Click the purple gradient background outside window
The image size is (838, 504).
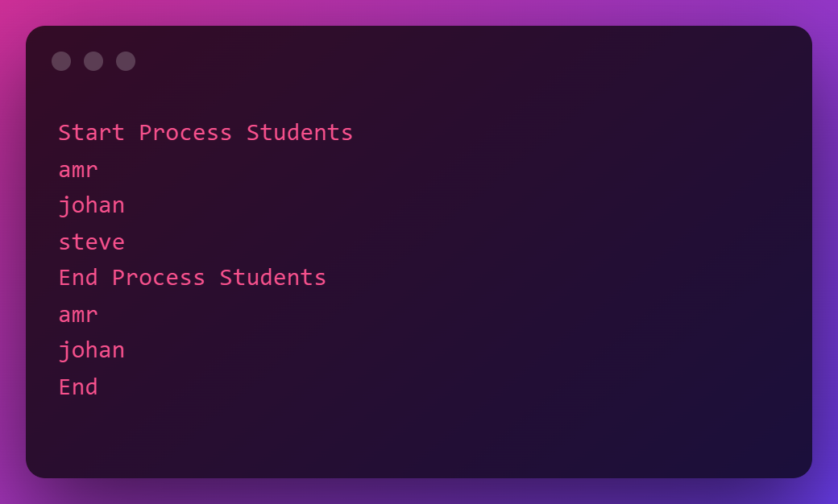419,12
